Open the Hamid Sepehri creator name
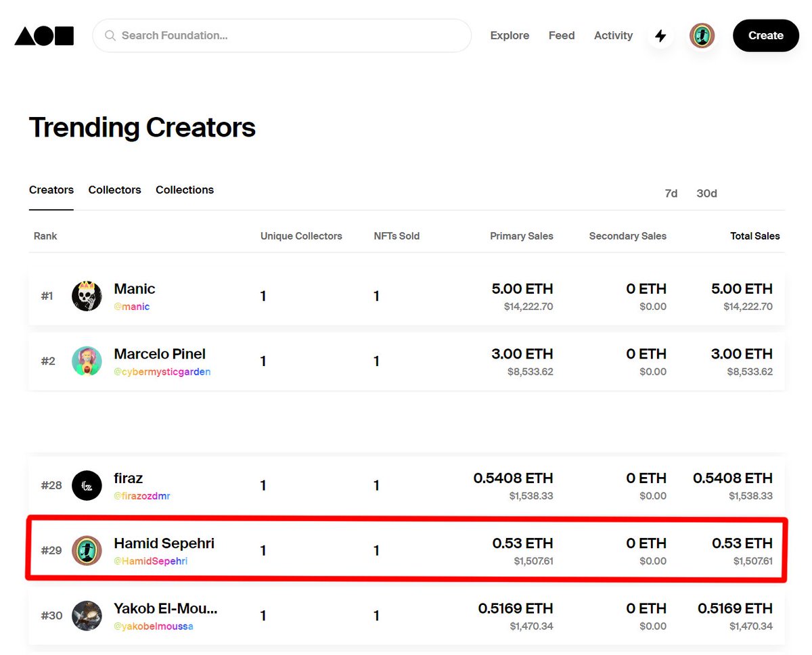Screen dimensions: 812x655 tap(164, 543)
